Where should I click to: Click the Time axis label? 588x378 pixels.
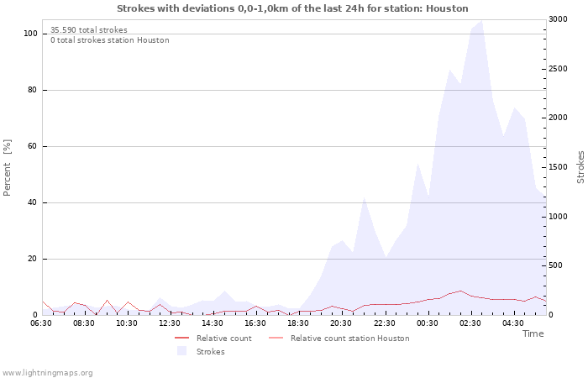533,334
